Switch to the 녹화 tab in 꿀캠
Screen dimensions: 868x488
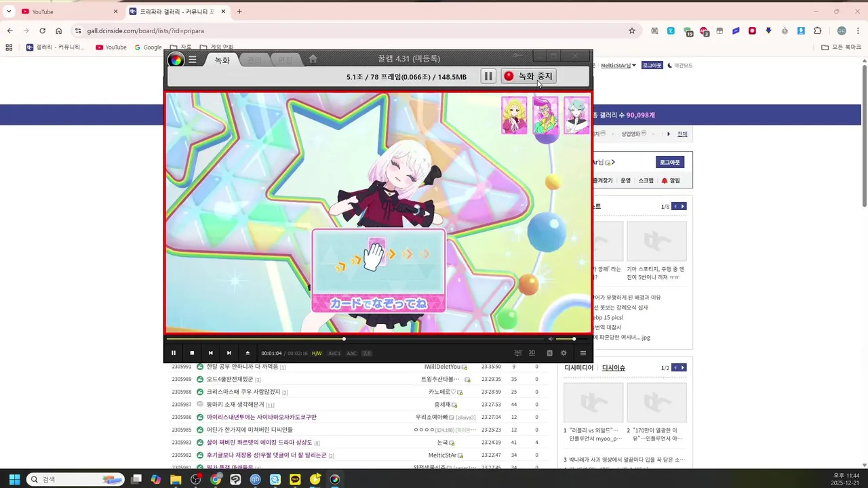(x=222, y=60)
